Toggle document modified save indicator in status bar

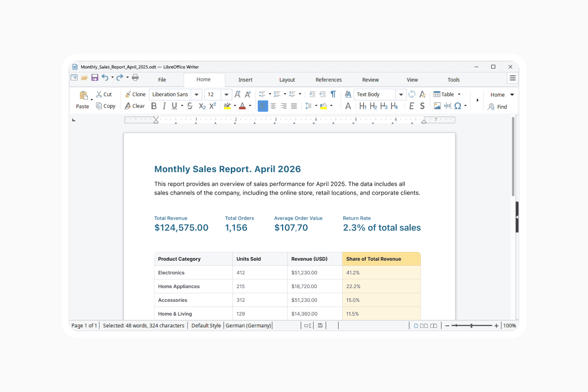click(x=320, y=325)
